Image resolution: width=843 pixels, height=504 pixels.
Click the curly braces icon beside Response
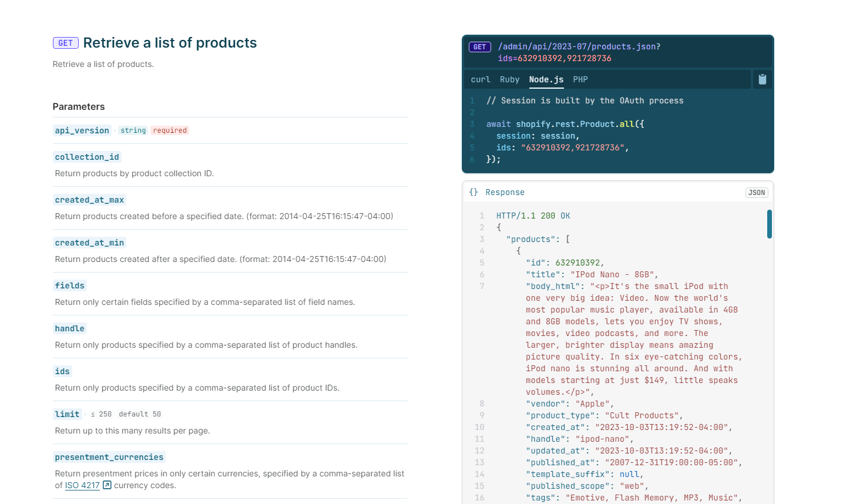click(x=473, y=192)
